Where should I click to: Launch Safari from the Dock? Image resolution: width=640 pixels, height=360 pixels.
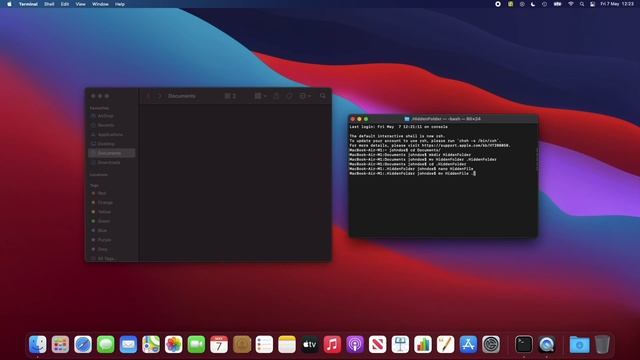coord(83,344)
